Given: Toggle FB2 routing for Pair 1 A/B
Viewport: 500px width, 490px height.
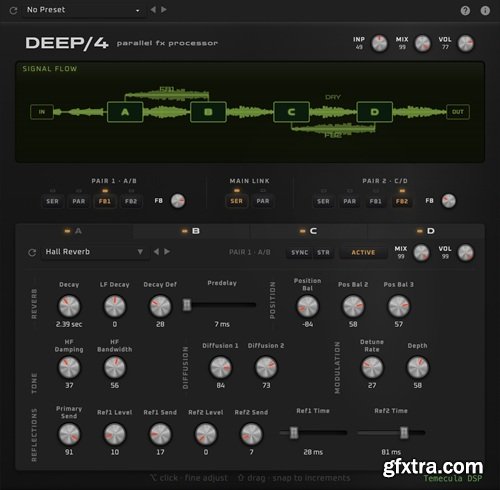Looking at the screenshot, I should tap(131, 201).
